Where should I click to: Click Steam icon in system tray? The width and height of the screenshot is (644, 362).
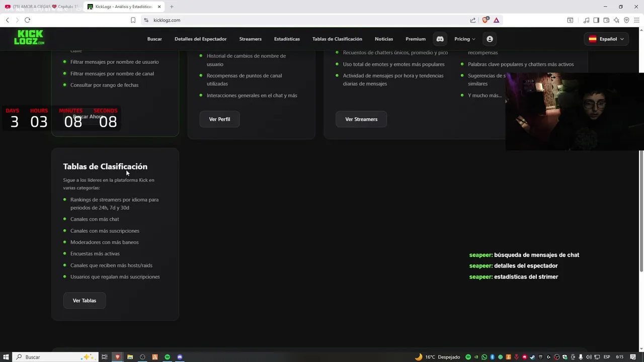pyautogui.click(x=532, y=357)
